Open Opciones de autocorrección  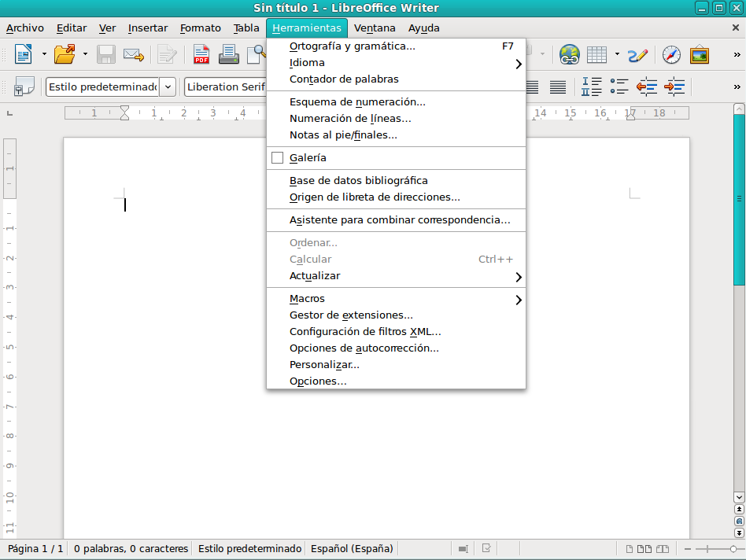[x=396, y=348]
